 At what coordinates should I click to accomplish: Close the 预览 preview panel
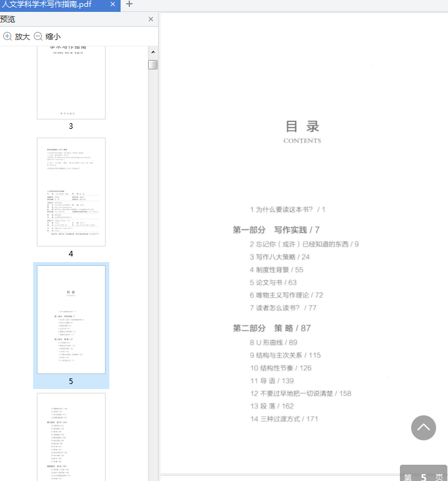[x=151, y=19]
